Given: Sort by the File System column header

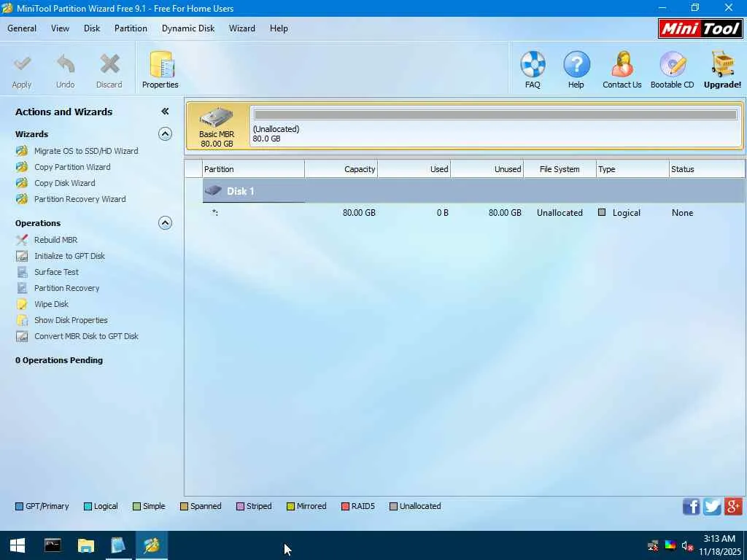Looking at the screenshot, I should (560, 169).
